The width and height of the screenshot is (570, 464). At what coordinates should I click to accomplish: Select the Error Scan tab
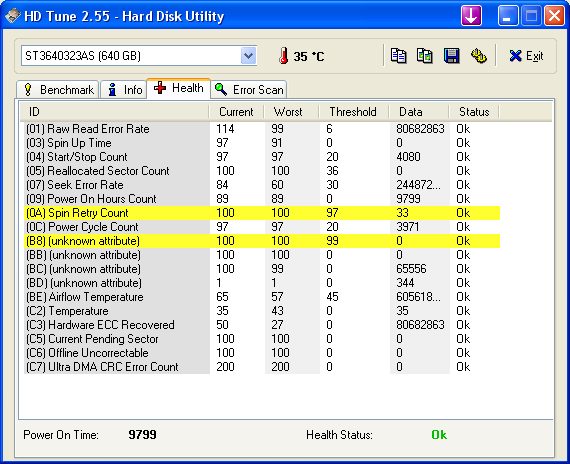[x=249, y=89]
